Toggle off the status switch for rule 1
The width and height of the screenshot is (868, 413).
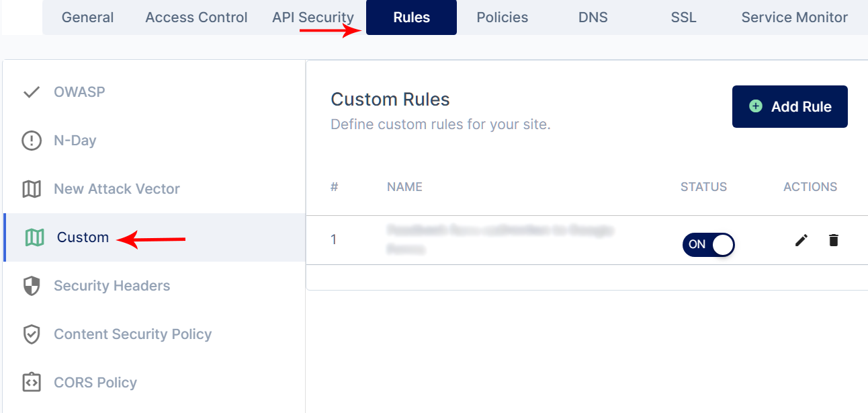[x=709, y=244]
